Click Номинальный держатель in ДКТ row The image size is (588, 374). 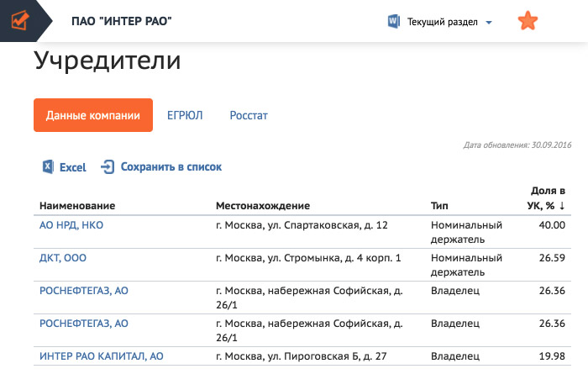[466, 265]
